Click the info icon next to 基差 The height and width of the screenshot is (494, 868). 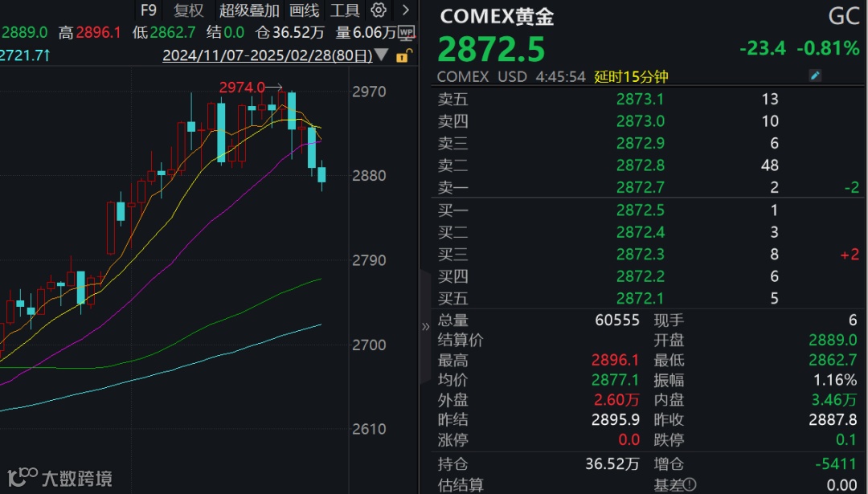(690, 485)
